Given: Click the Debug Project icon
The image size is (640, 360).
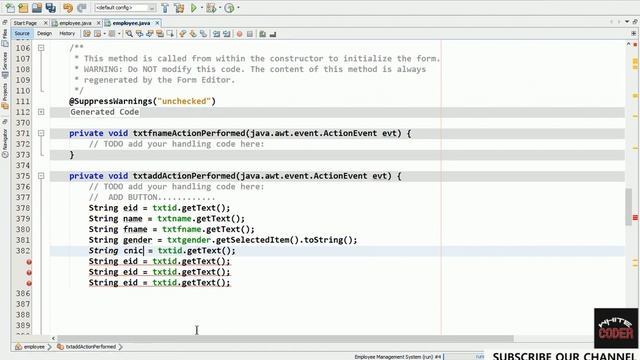Looking at the screenshot, I should pos(211,8).
